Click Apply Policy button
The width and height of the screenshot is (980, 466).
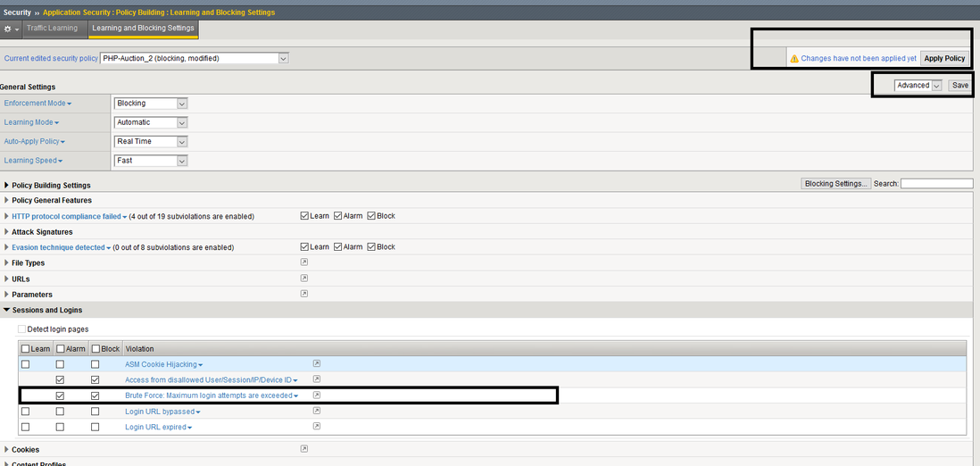945,58
